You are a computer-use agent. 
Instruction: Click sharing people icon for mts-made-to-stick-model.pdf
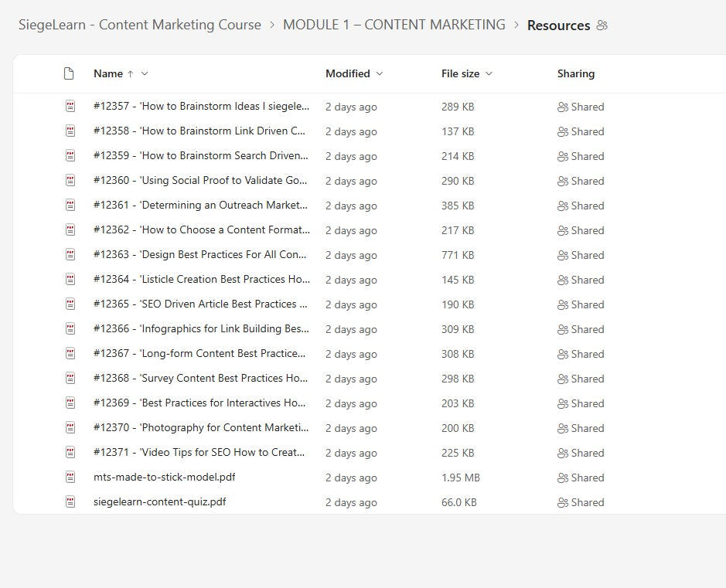click(563, 478)
